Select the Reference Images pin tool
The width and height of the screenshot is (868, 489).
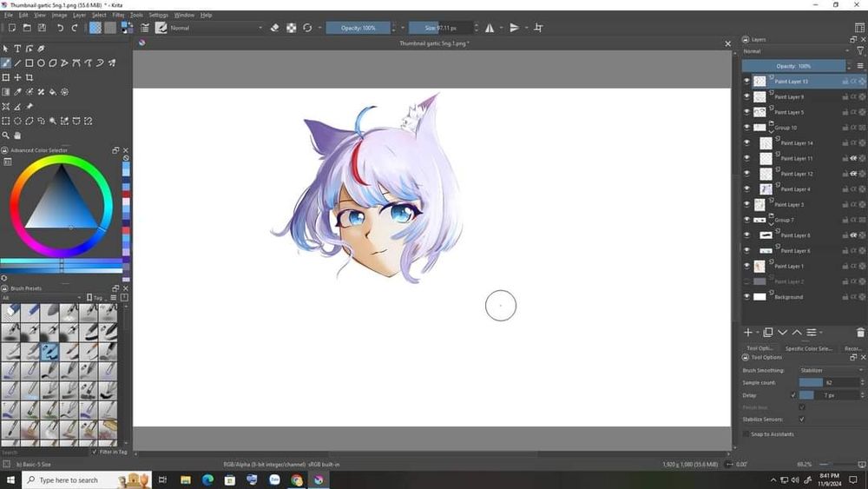tap(30, 106)
